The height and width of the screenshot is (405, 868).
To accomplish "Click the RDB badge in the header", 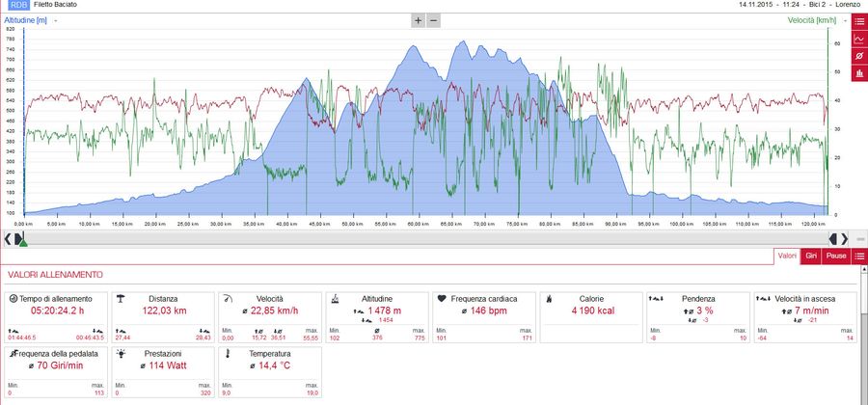I will (18, 5).
